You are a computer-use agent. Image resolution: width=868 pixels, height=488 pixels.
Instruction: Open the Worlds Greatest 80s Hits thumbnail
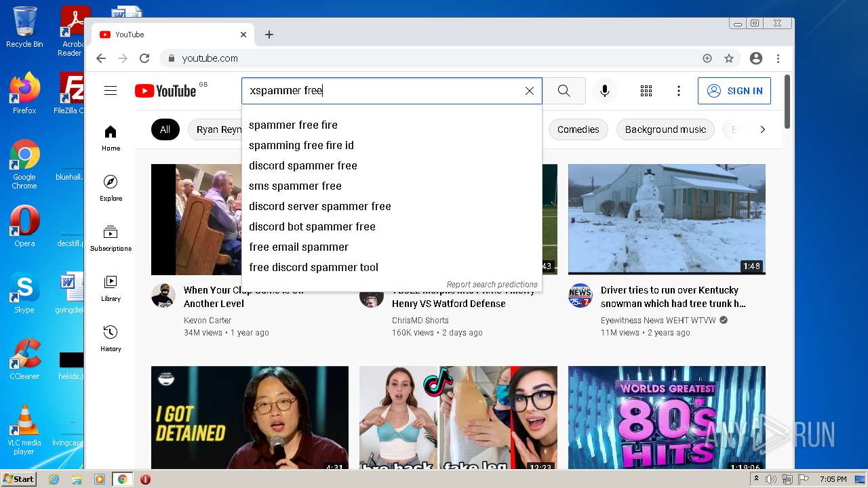(x=667, y=418)
